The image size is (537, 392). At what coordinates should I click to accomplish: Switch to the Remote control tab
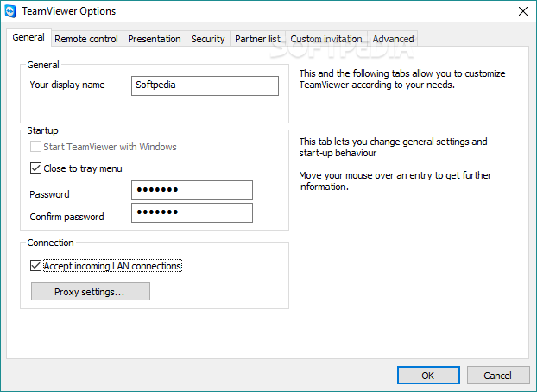pyautogui.click(x=86, y=39)
